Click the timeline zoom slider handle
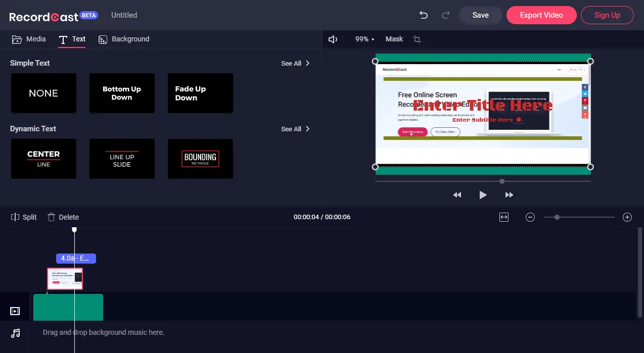 click(557, 217)
